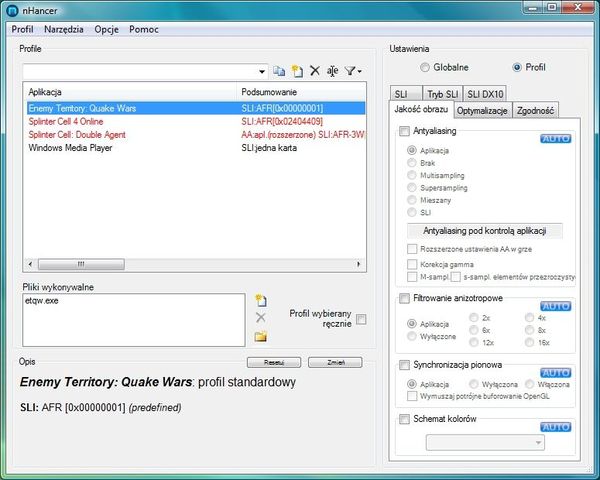The image size is (600, 480).
Task: Enable the Schemat kolorów checkbox
Action: pyautogui.click(x=404, y=419)
